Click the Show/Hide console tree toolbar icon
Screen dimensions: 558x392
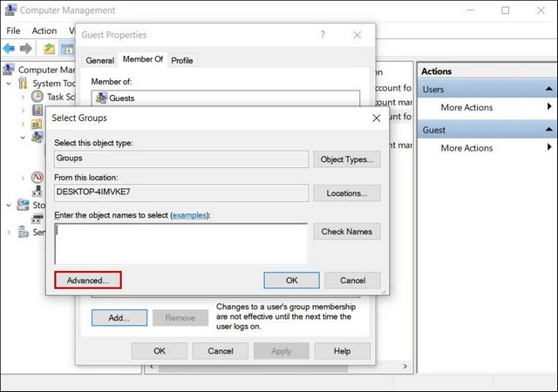pyautogui.click(x=67, y=49)
